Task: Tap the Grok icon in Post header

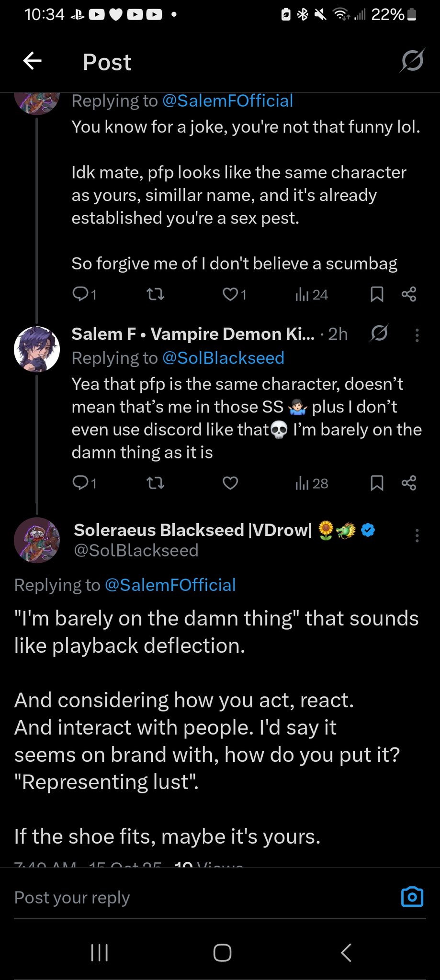Action: click(412, 61)
